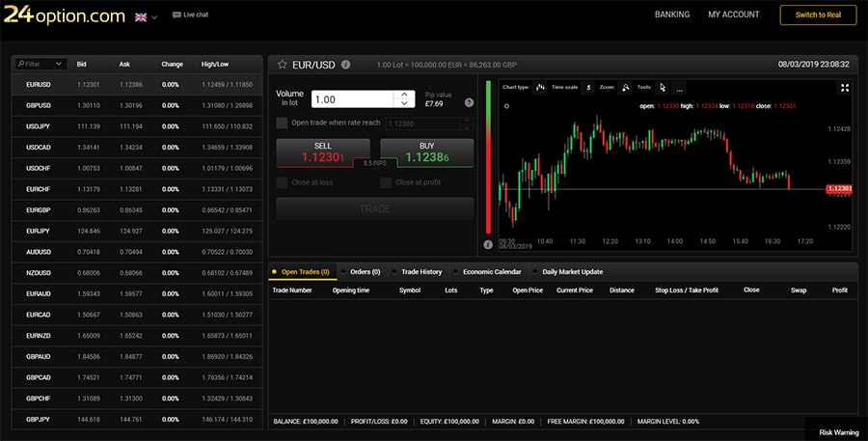Add EUR/USD to favorites with star icon

pyautogui.click(x=282, y=65)
